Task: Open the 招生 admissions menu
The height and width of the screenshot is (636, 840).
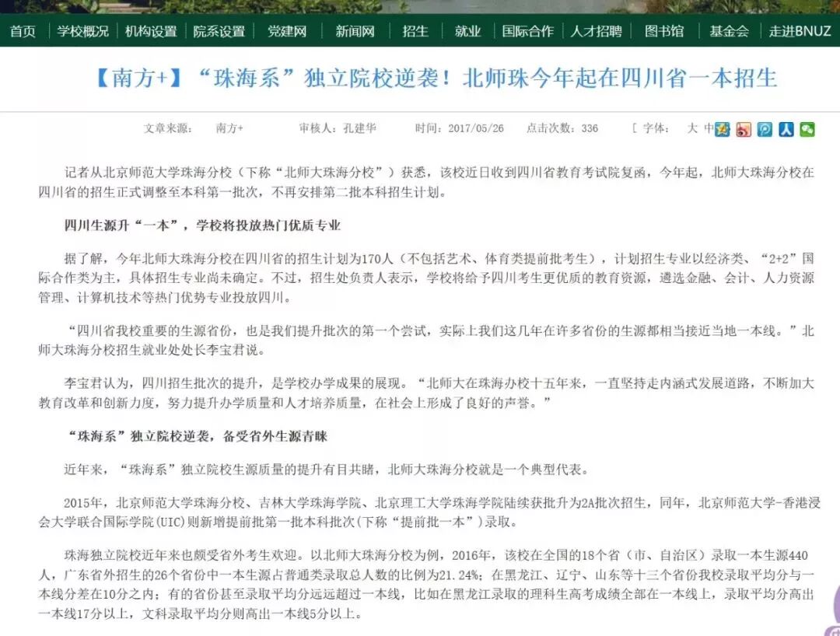Action: tap(415, 31)
